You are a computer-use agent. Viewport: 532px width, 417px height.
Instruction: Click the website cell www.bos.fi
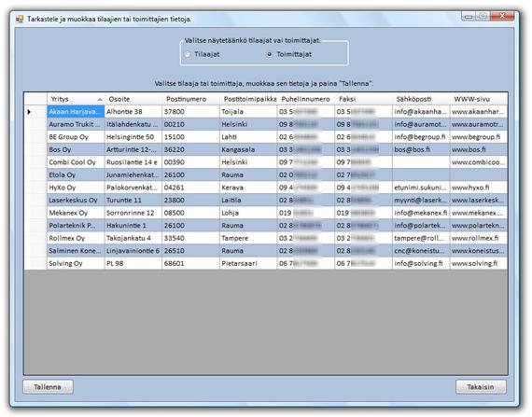[479, 149]
